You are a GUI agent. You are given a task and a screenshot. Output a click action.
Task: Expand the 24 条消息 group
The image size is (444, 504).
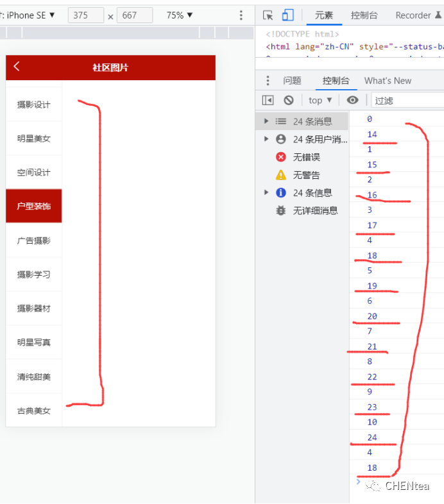[x=266, y=121]
